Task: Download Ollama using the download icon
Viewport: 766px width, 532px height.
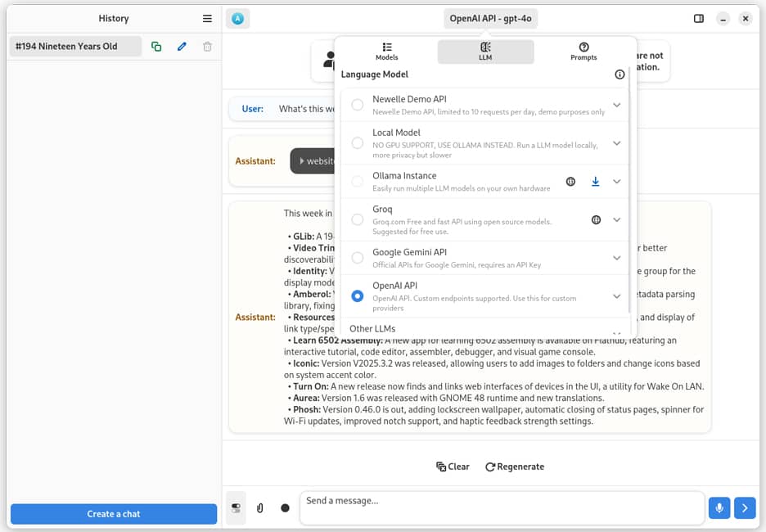Action: [x=595, y=182]
